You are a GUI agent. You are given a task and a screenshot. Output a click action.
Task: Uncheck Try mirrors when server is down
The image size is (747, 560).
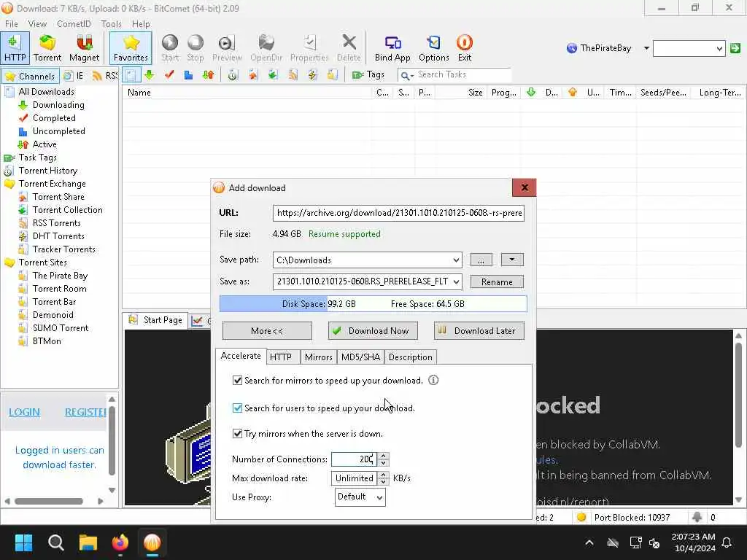coord(237,434)
